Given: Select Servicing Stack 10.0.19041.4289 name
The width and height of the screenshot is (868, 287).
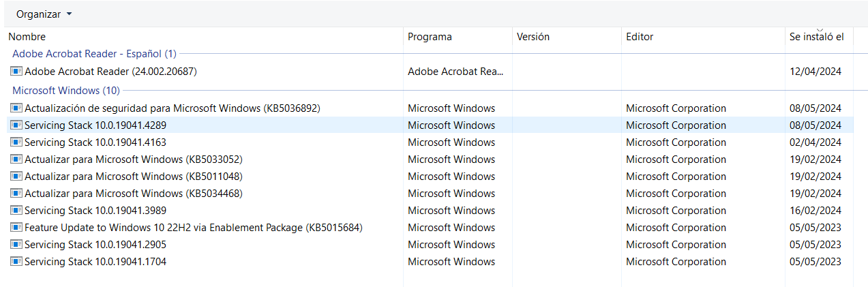Looking at the screenshot, I should [95, 125].
